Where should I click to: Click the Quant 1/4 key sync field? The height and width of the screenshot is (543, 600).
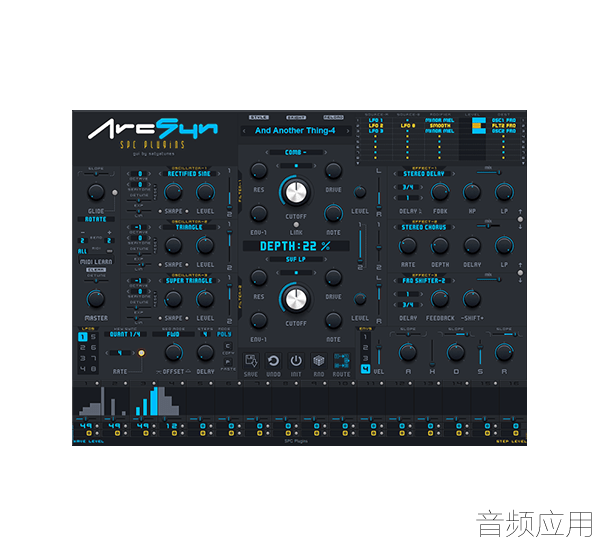pos(126,334)
